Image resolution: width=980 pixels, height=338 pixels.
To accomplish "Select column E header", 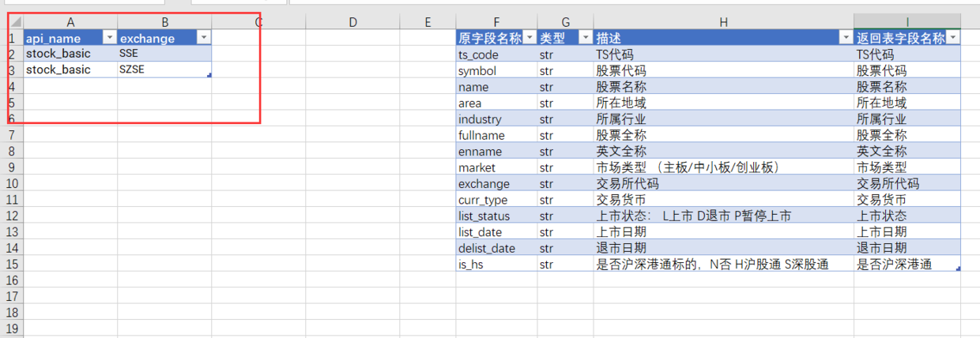I will click(428, 22).
